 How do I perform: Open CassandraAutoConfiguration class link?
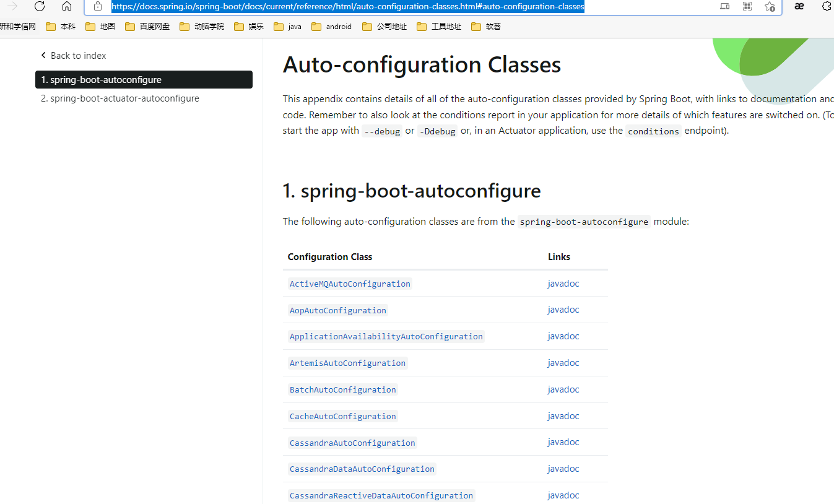click(x=352, y=443)
